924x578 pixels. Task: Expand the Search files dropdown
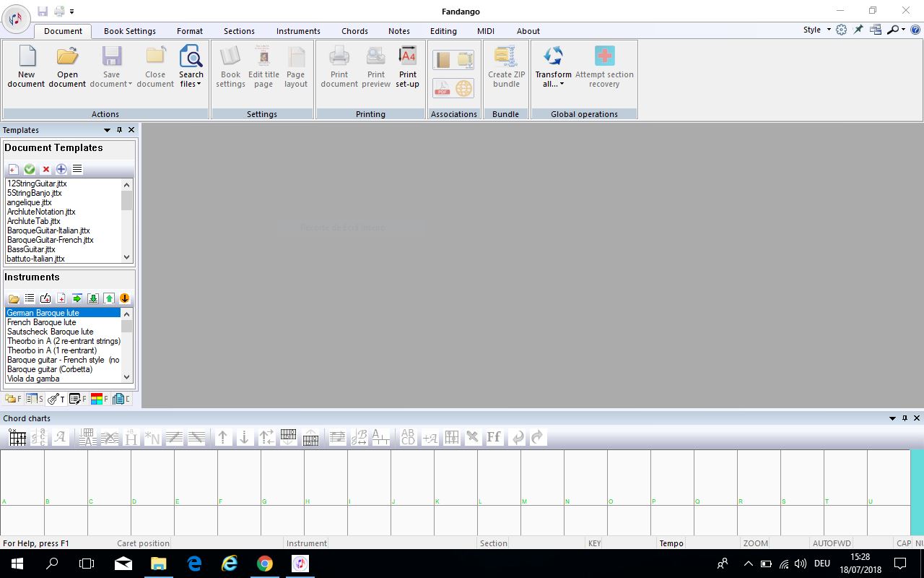[x=191, y=84]
